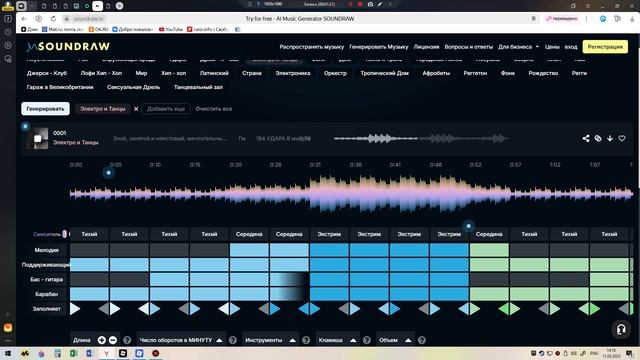Download track 0001 with the arrow icon
640x360 pixels.
coord(610,138)
